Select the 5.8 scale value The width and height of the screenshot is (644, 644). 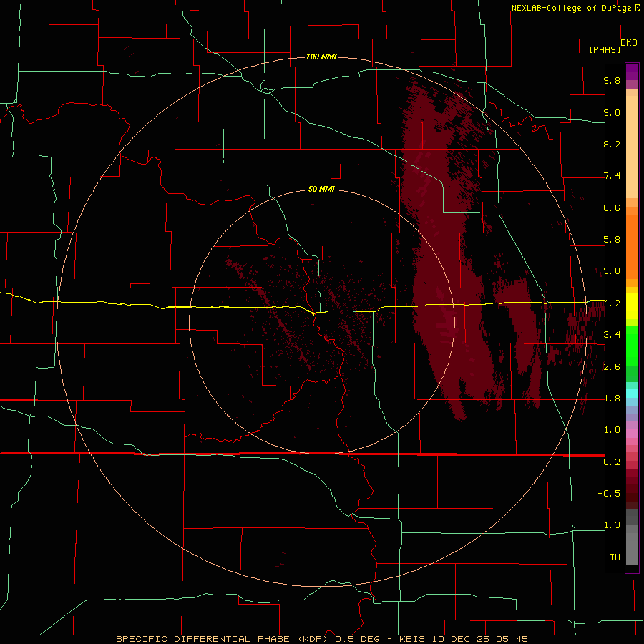pyautogui.click(x=612, y=240)
